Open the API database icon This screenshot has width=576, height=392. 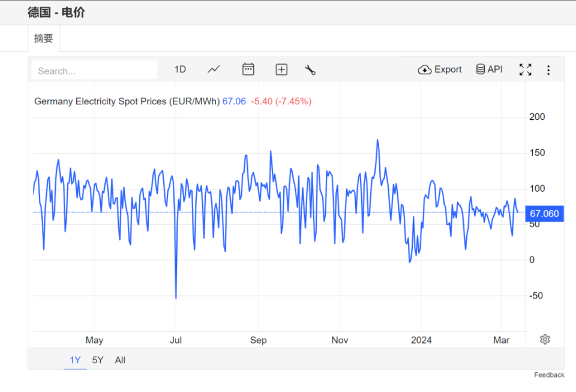(x=480, y=69)
